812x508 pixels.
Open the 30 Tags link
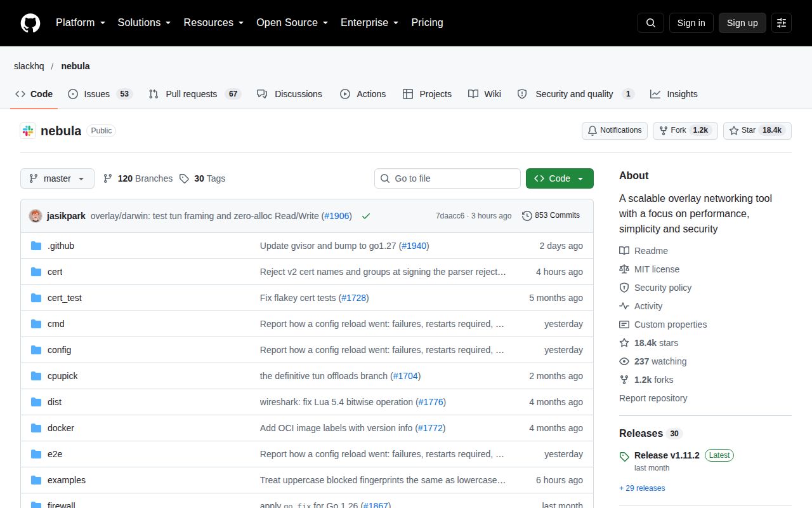pyautogui.click(x=202, y=178)
